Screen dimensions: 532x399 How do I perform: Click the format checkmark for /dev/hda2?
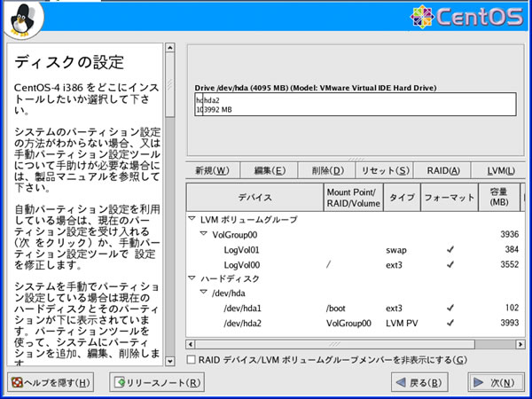450,323
